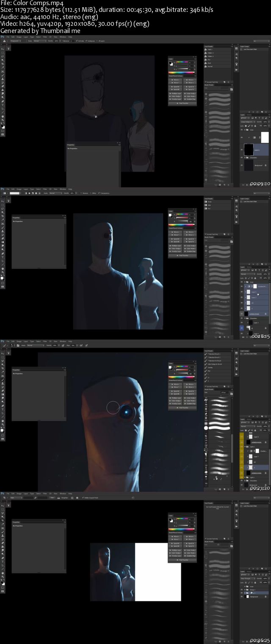Select the Zoom tool in the 00:09:10 frame
The height and width of the screenshot is (644, 271).
point(3,120)
